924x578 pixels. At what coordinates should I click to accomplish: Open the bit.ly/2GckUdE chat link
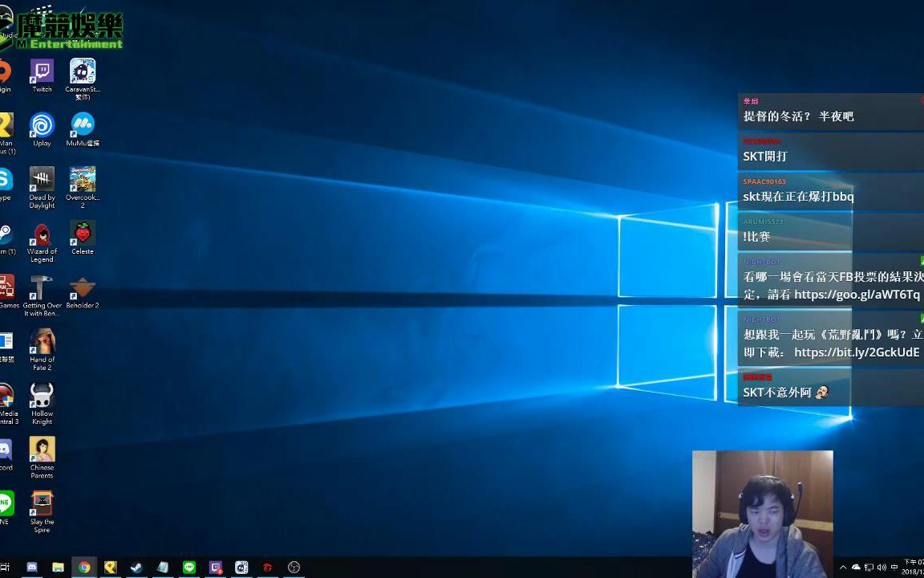(857, 352)
